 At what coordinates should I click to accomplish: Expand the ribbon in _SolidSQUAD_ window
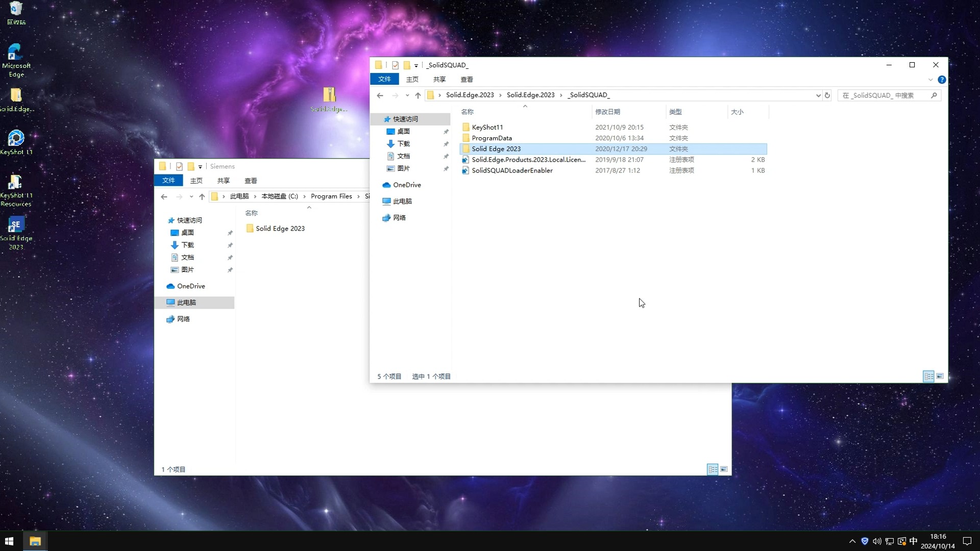pos(930,80)
